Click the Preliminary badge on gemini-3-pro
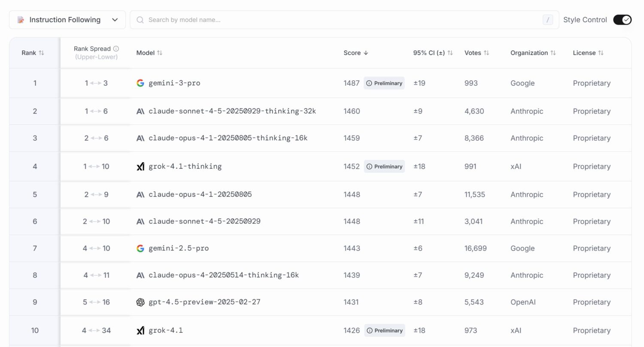 click(x=384, y=83)
